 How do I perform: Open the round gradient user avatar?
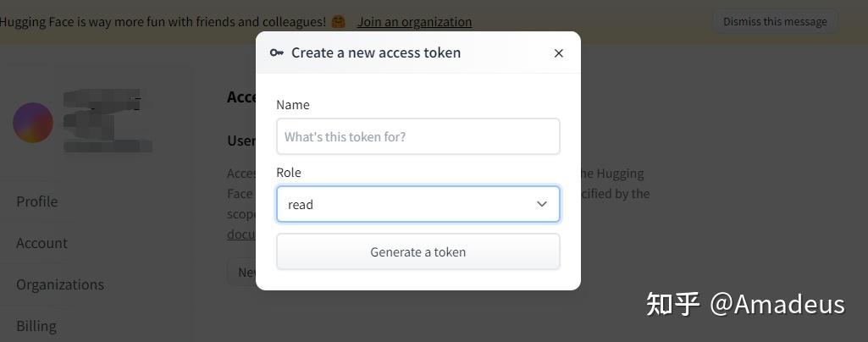click(33, 122)
